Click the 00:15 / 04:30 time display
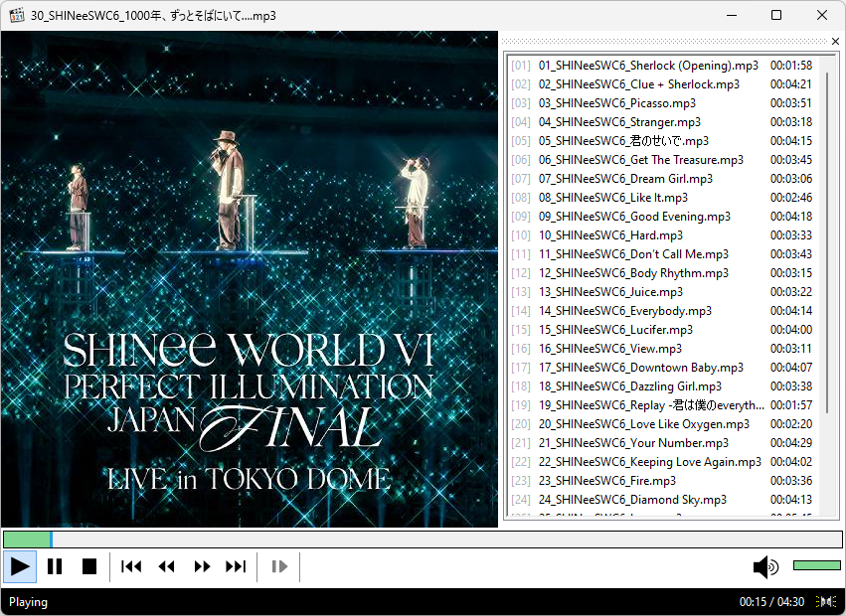This screenshot has width=846, height=616. 771,601
